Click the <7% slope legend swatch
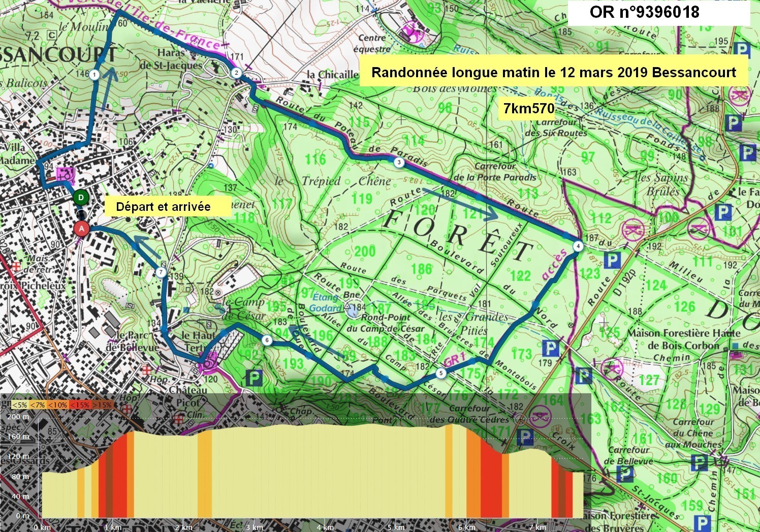 tap(37, 405)
